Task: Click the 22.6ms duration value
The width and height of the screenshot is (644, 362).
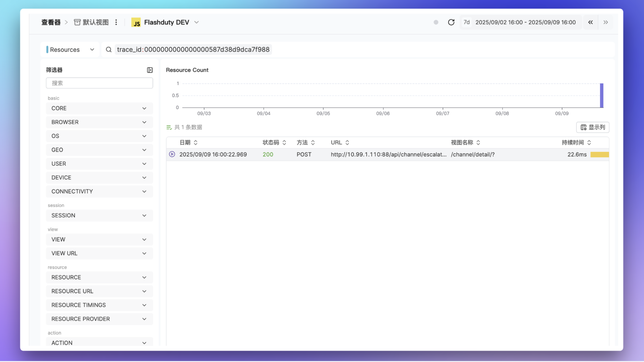Action: click(x=577, y=154)
